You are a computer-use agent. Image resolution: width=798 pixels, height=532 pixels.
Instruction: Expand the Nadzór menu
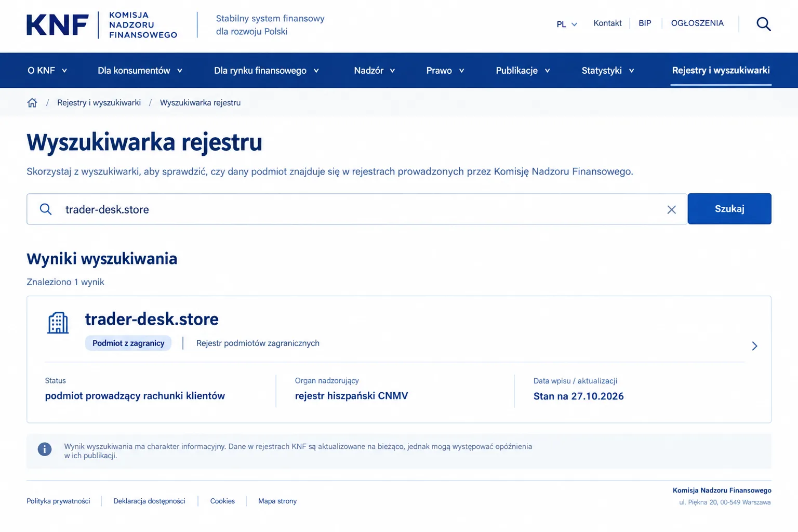point(375,71)
